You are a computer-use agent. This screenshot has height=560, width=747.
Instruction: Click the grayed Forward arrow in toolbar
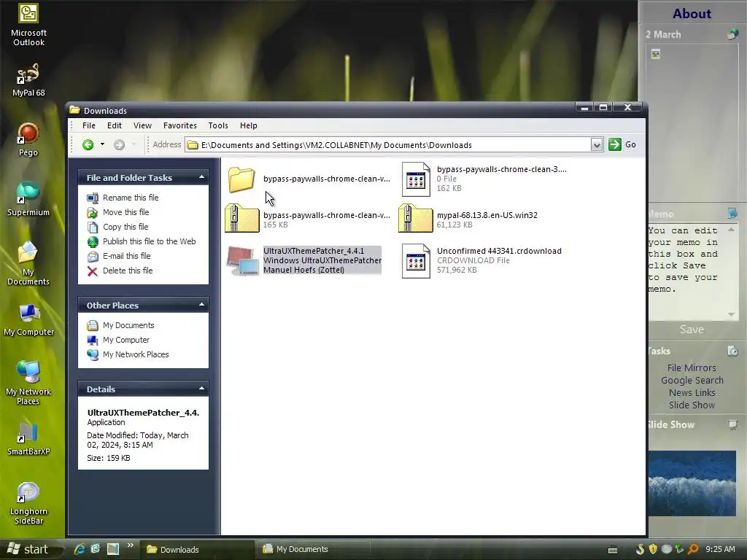[x=119, y=145]
